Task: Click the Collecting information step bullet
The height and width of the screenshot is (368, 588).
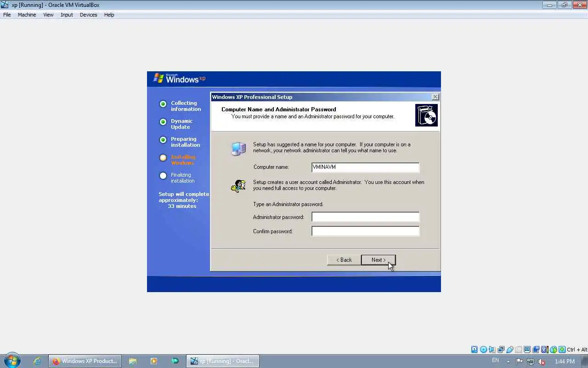Action: pos(163,104)
